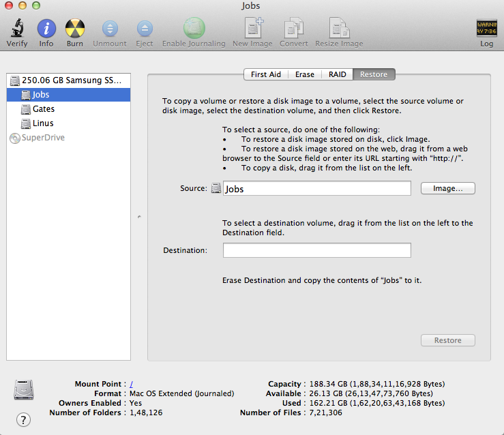Click the sidebar split divider handle
Image resolution: width=504 pixels, height=435 pixels.
click(x=139, y=217)
